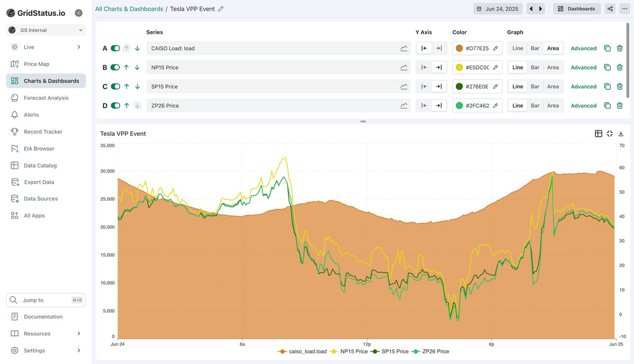This screenshot has width=634, height=364.
Task: Toggle series D ZP26 Price visibility
Action: point(115,106)
